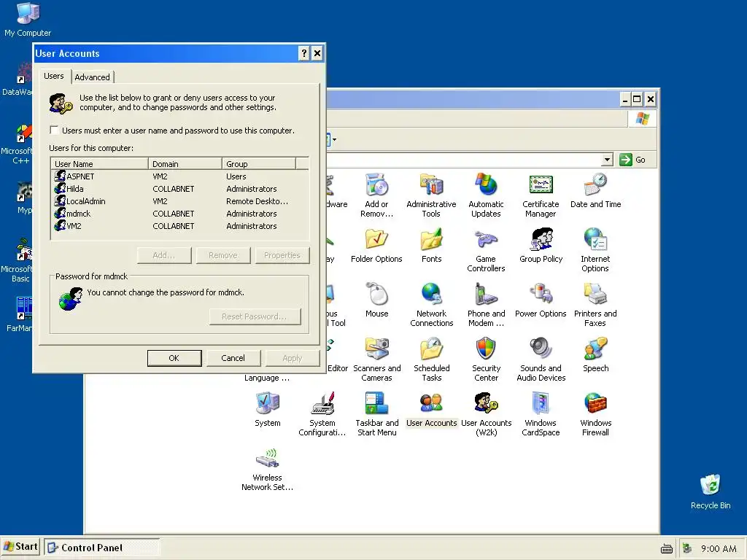Open Mouse settings icon

click(376, 295)
